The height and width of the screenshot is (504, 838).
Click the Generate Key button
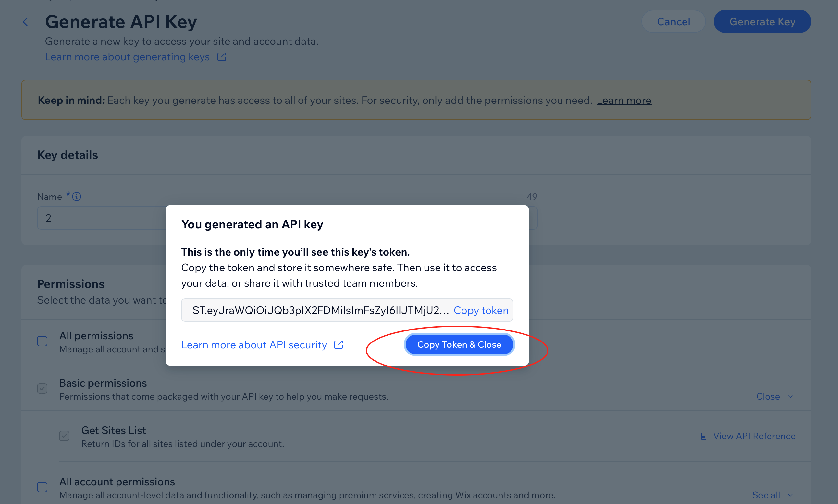point(762,21)
